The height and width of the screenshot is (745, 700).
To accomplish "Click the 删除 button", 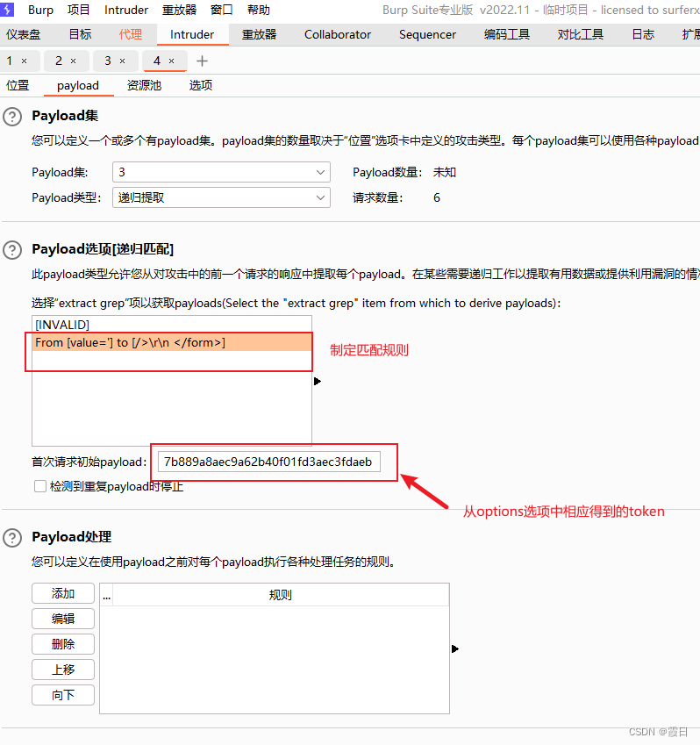I will click(63, 644).
